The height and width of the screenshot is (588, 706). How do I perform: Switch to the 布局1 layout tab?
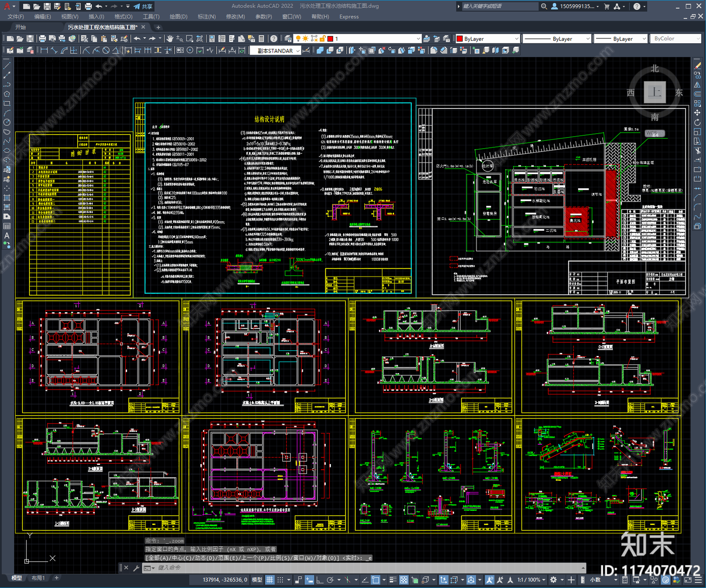click(38, 578)
